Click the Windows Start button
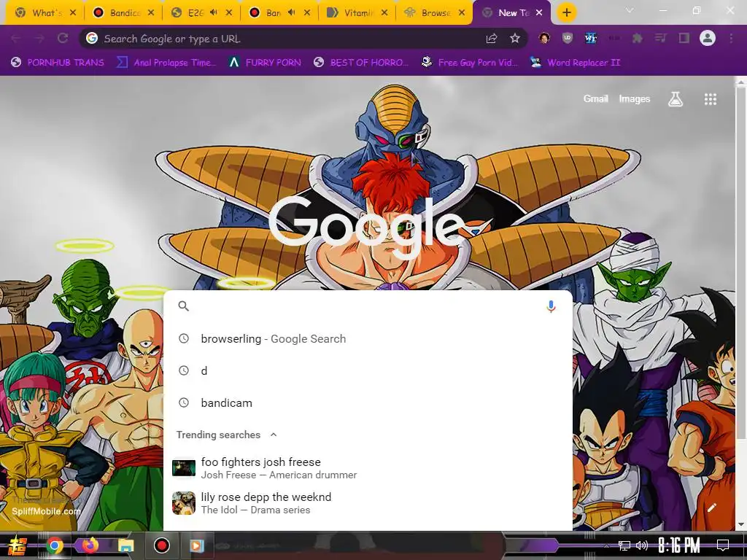The height and width of the screenshot is (560, 747). (x=18, y=545)
